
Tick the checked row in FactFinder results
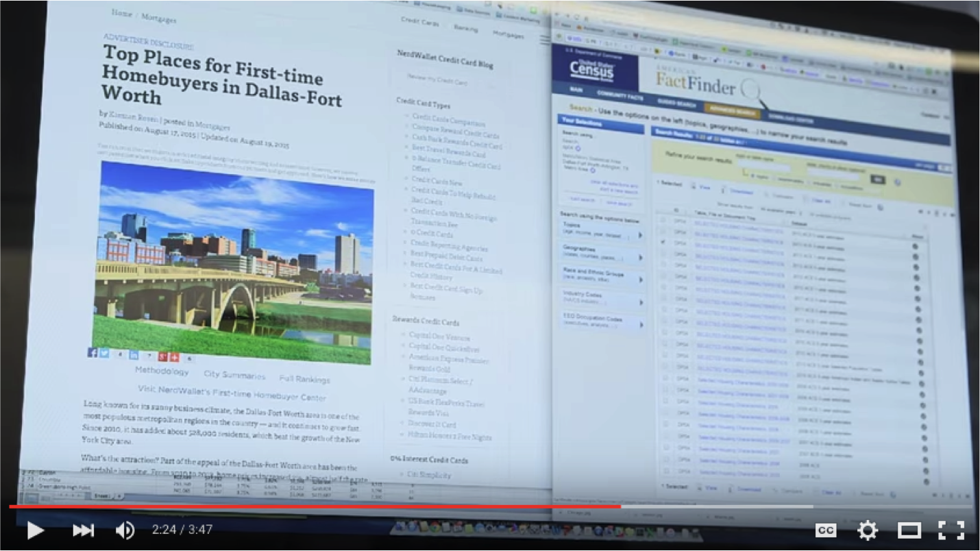click(663, 242)
